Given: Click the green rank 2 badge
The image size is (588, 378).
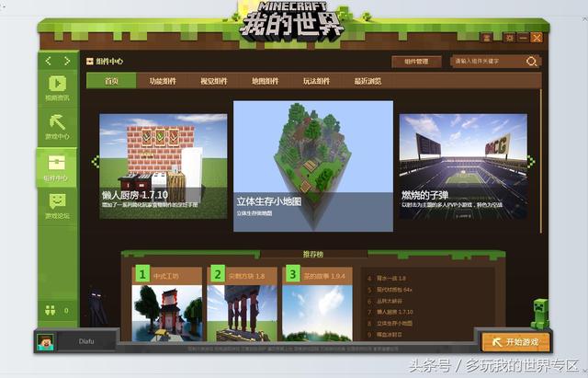Looking at the screenshot, I should pos(218,274).
